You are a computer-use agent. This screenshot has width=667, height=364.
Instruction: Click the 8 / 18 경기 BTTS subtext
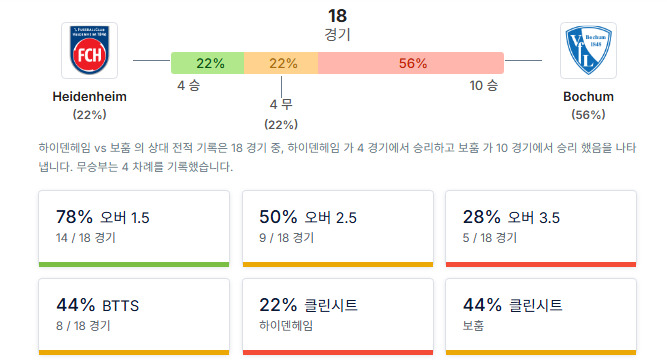click(83, 326)
